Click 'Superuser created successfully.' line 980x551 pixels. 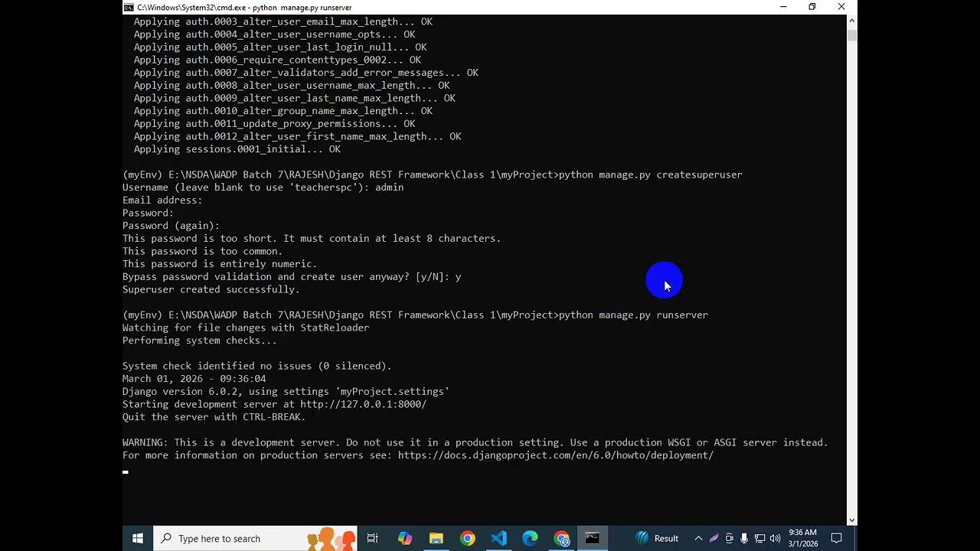[x=211, y=289]
